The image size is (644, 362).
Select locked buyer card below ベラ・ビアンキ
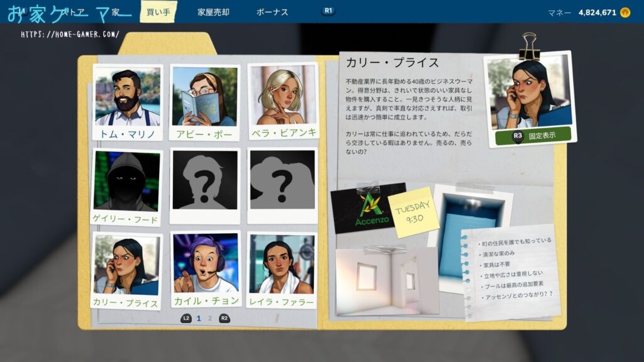(282, 185)
